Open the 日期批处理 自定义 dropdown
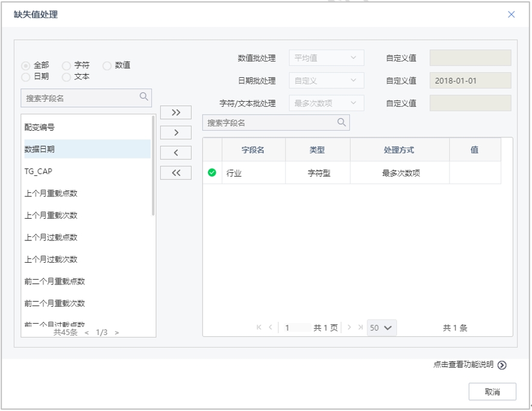Image resolution: width=532 pixels, height=411 pixels. point(325,80)
